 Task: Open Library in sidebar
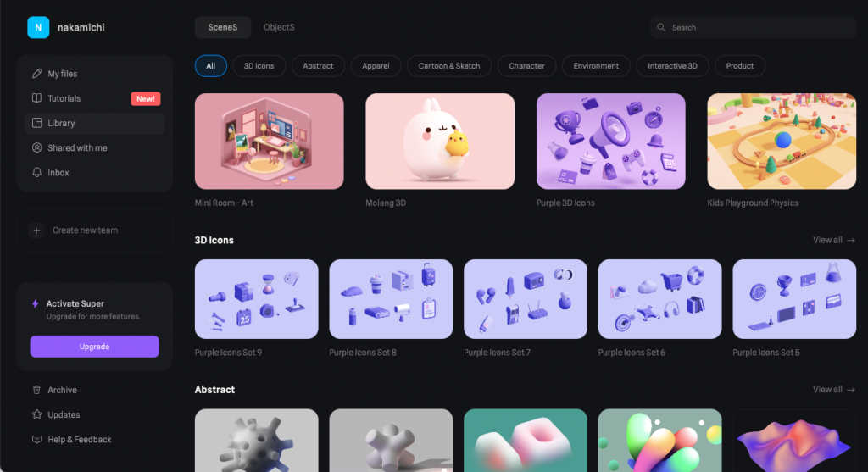pyautogui.click(x=95, y=123)
